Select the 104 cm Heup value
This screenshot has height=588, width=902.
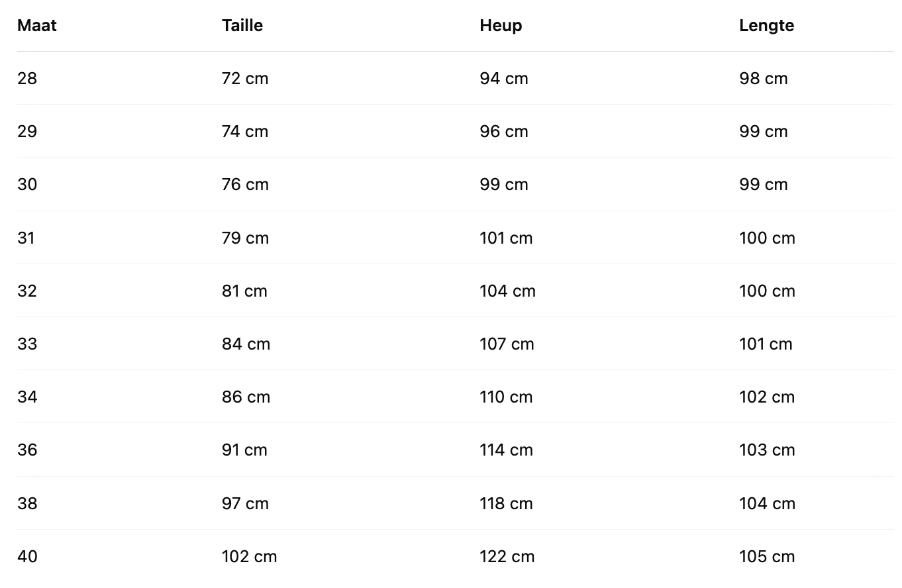tap(507, 291)
